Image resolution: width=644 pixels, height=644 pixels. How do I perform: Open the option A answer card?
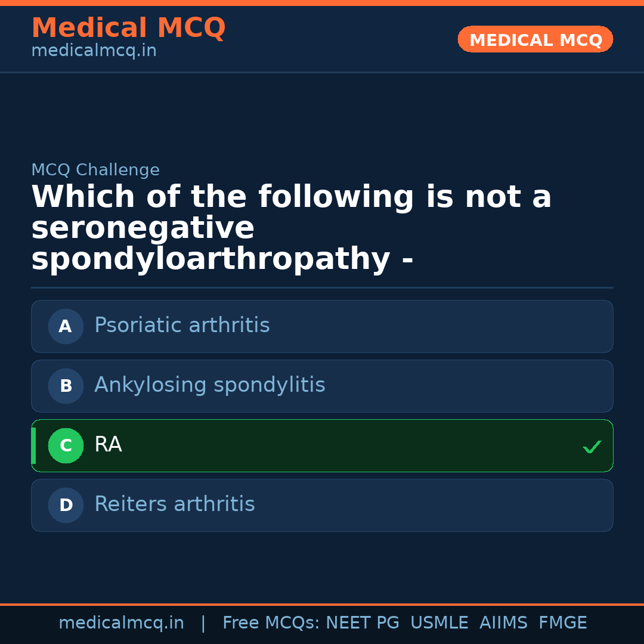click(322, 326)
